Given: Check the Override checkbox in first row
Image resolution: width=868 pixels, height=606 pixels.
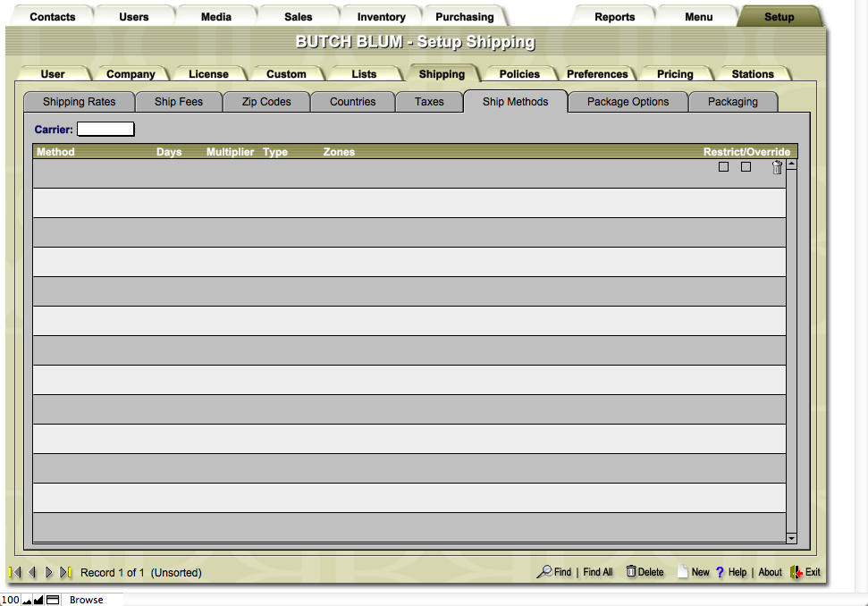Looking at the screenshot, I should (746, 167).
